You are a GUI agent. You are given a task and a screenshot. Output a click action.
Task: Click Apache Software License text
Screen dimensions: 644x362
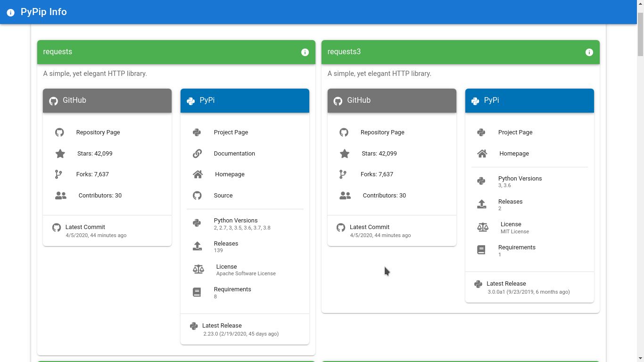[x=246, y=273]
